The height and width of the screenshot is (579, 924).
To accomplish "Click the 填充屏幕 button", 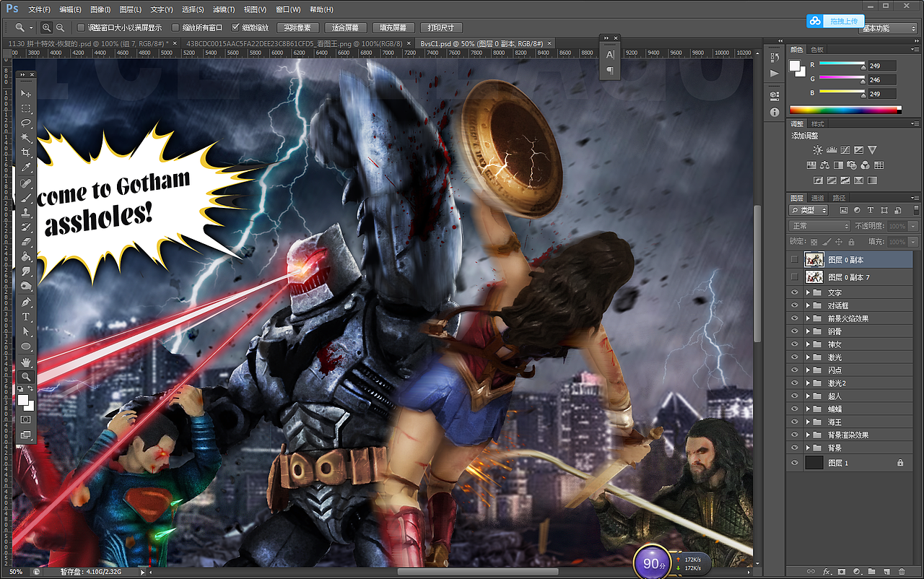I will [x=394, y=27].
